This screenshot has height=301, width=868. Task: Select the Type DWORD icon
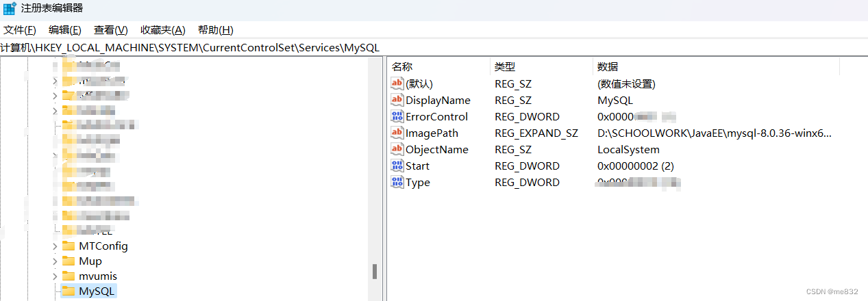397,182
